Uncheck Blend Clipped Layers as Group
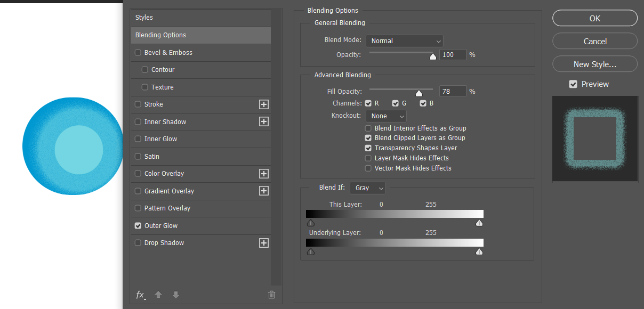The width and height of the screenshot is (644, 309). (368, 138)
